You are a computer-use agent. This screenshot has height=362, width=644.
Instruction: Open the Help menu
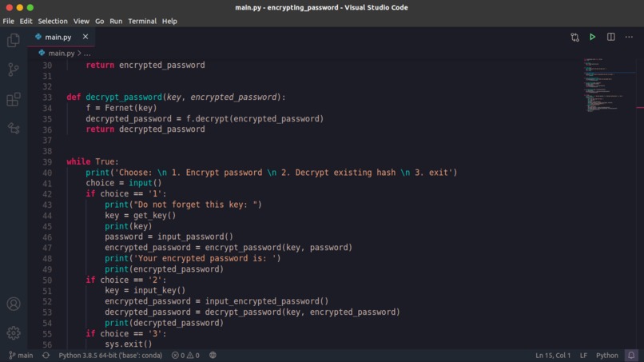pos(169,21)
